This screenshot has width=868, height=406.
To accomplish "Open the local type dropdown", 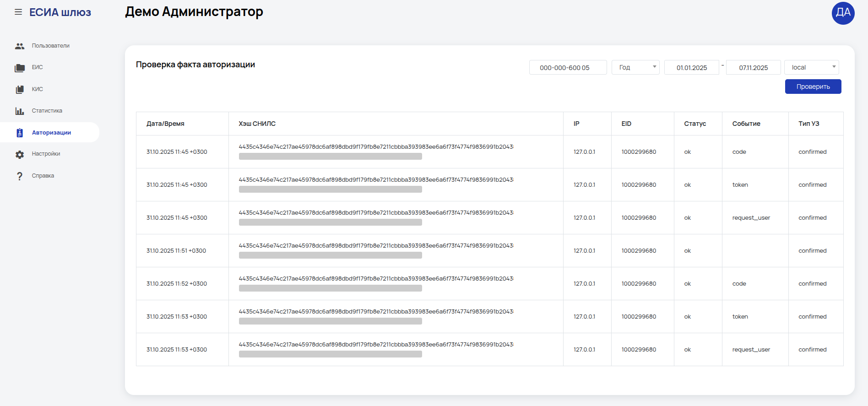I will click(812, 67).
